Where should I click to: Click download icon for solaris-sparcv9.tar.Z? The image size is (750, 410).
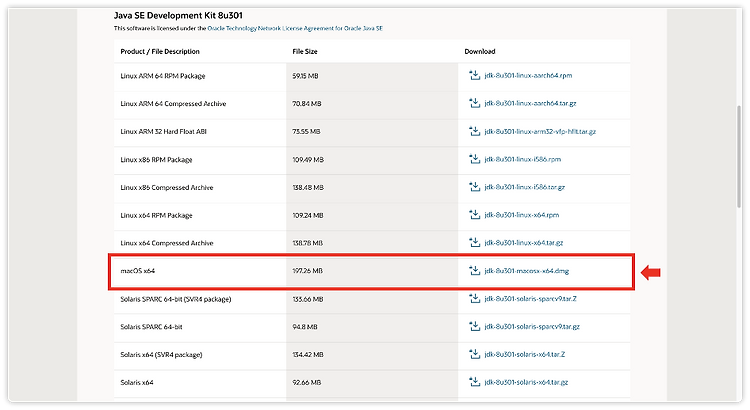[x=474, y=299]
